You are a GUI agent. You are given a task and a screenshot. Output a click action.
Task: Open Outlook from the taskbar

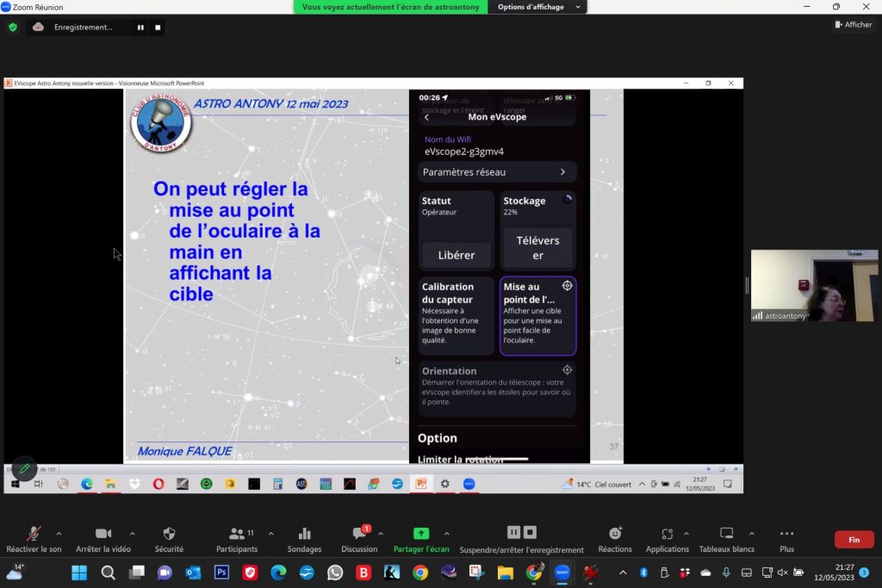193,573
